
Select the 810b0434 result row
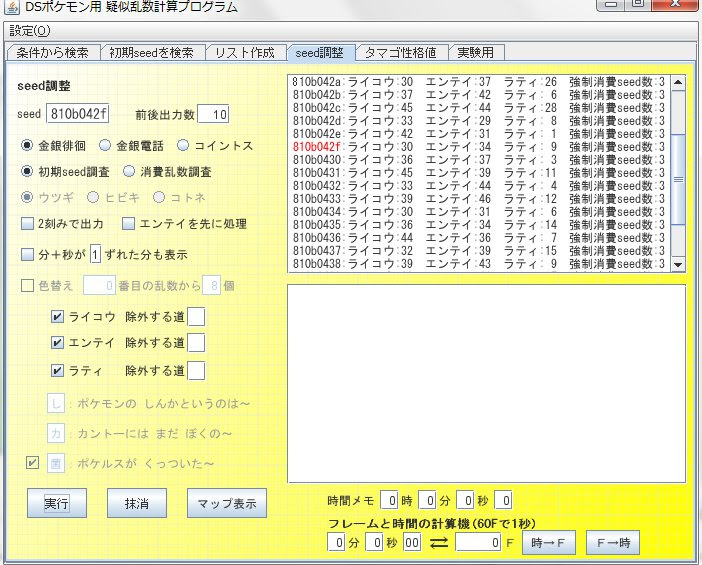pyautogui.click(x=479, y=212)
